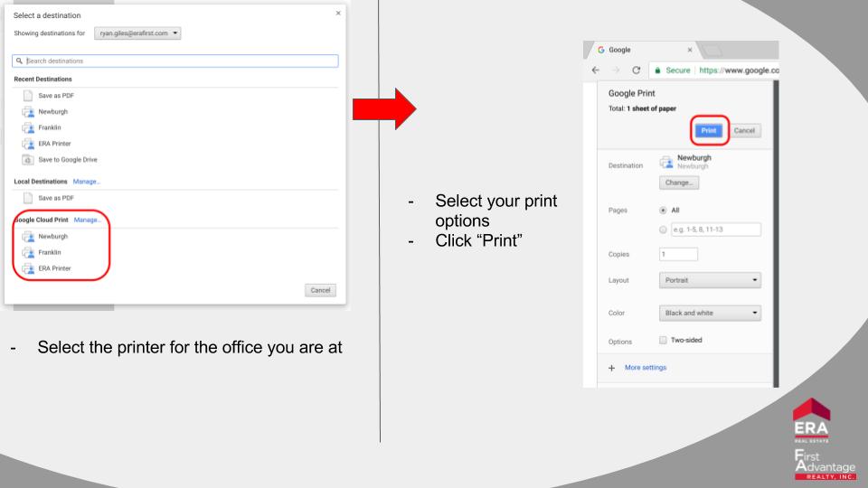Select 'ERA Printer' text under Google Cloud Print
This screenshot has height=488, width=868.
click(x=55, y=269)
